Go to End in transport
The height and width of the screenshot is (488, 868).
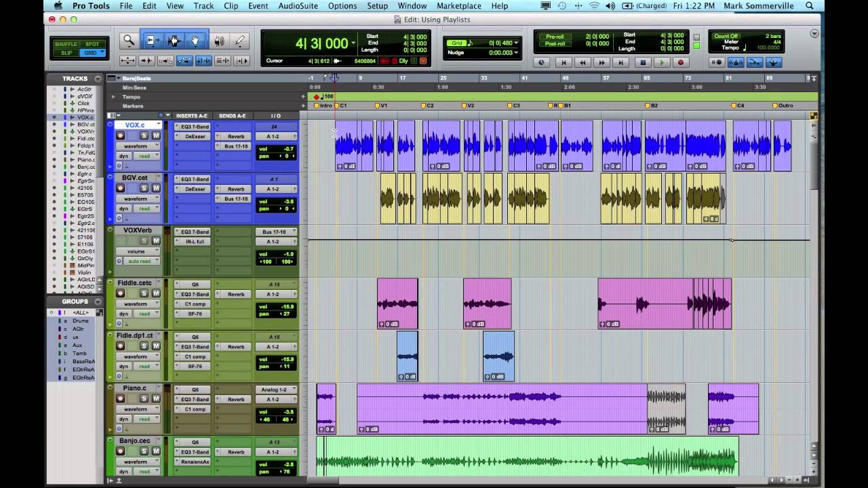(x=620, y=62)
